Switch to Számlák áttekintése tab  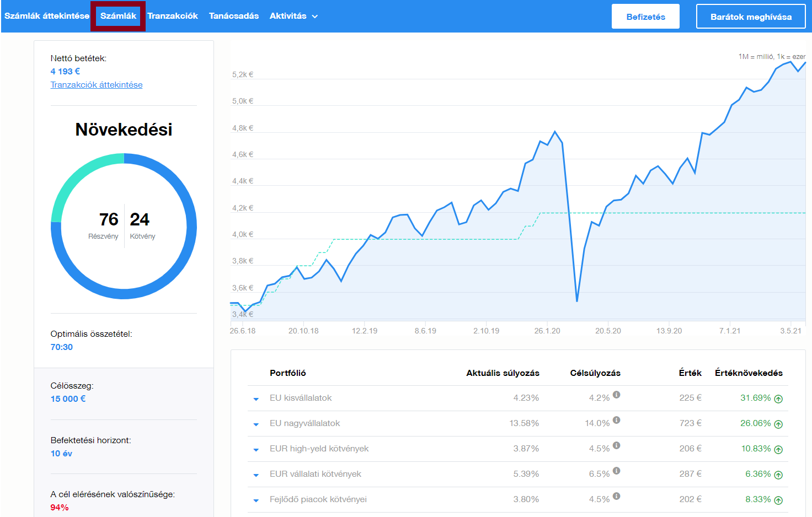point(47,16)
